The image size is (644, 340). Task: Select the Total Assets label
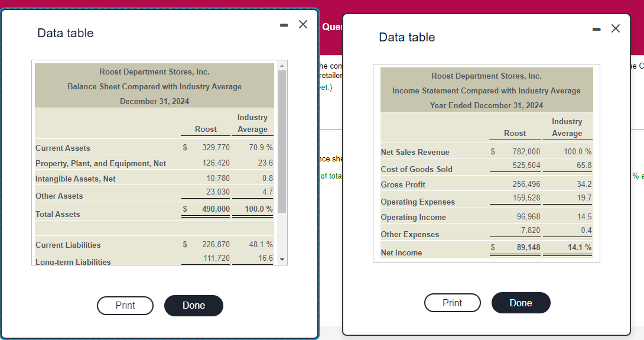(x=57, y=214)
